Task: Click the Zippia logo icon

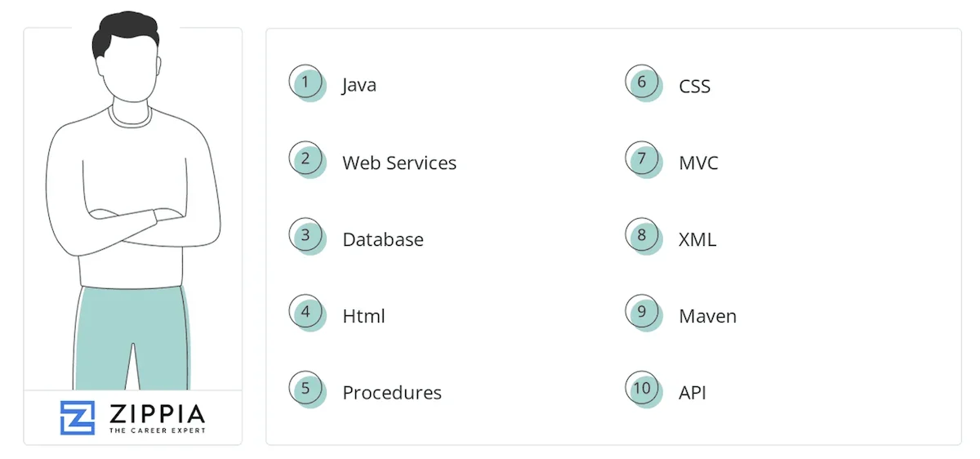Action: pyautogui.click(x=78, y=417)
